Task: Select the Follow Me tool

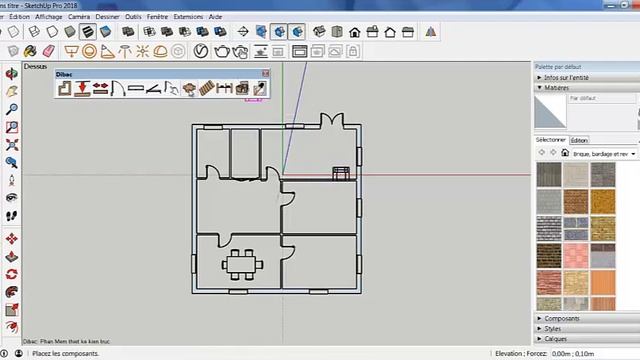Action: click(12, 291)
